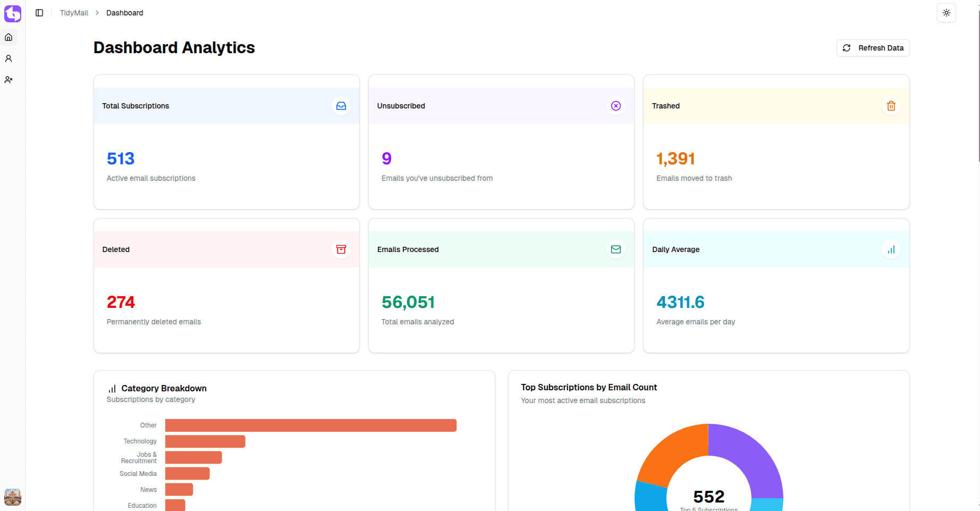Open TidyMail from the breadcrumb trail

74,12
